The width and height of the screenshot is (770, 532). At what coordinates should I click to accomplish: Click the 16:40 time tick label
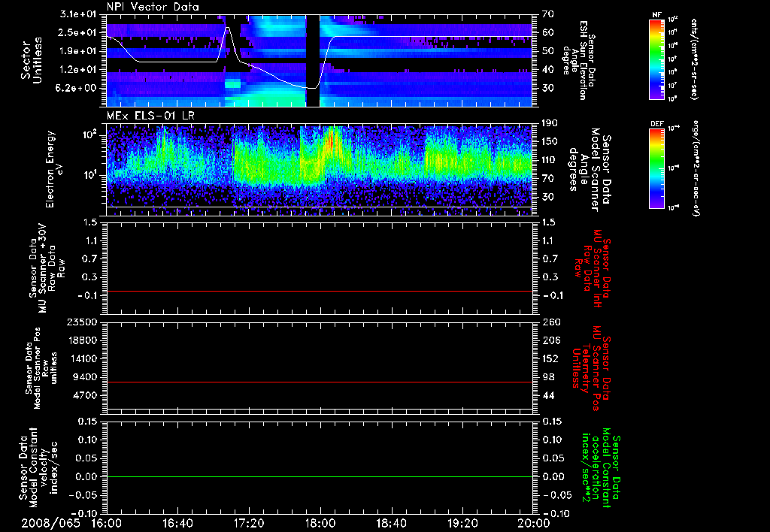point(177,523)
